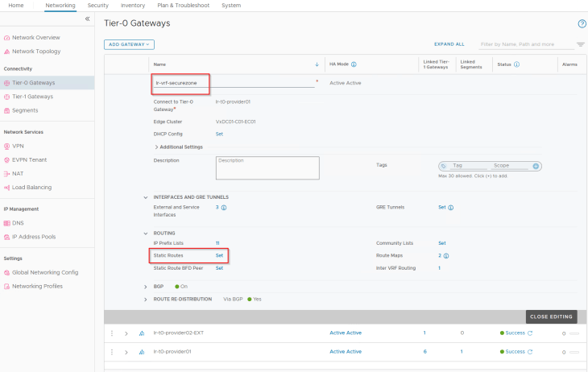Viewport: 588px width, 372px height.
Task: Switch to the Security tab
Action: pos(97,6)
